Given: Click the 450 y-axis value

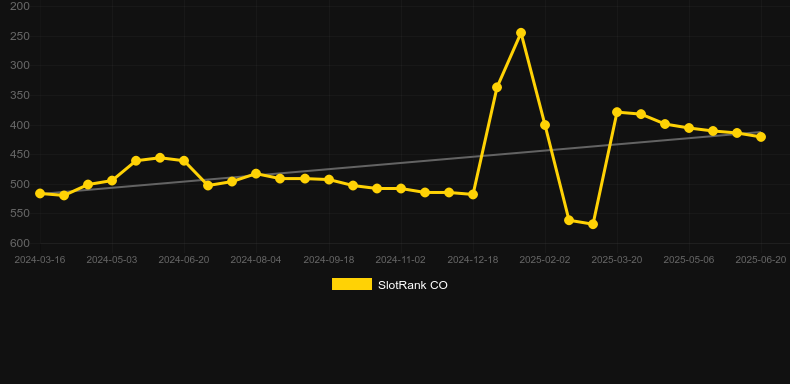Looking at the screenshot, I should pos(20,154).
